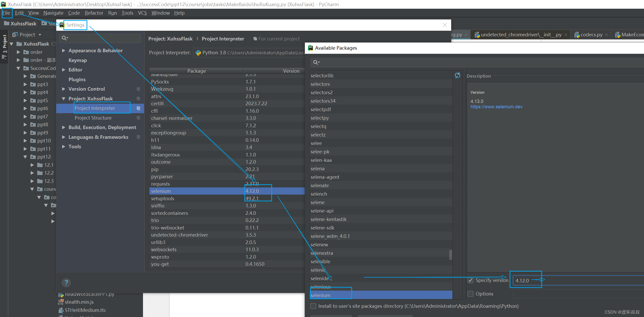Uncheck the Specify version checkbox
Viewport: 644px width, 317px height.
471,280
